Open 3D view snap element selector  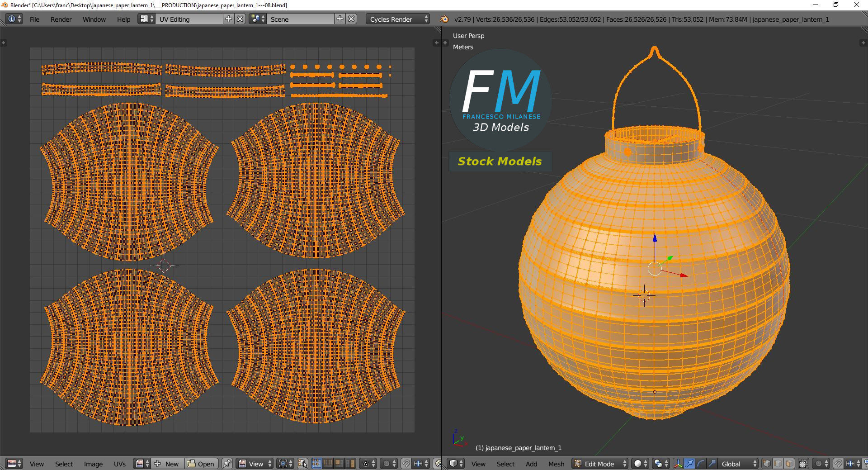[854, 464]
